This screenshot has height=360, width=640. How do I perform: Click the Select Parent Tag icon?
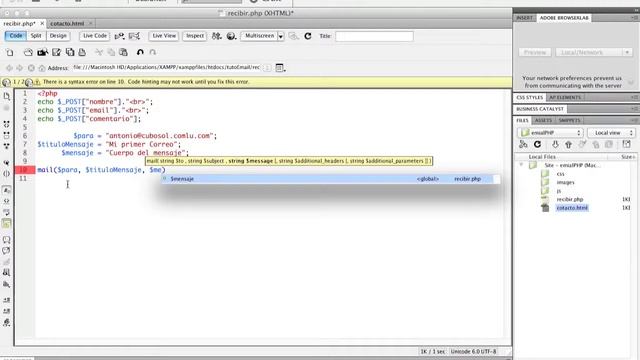7,146
